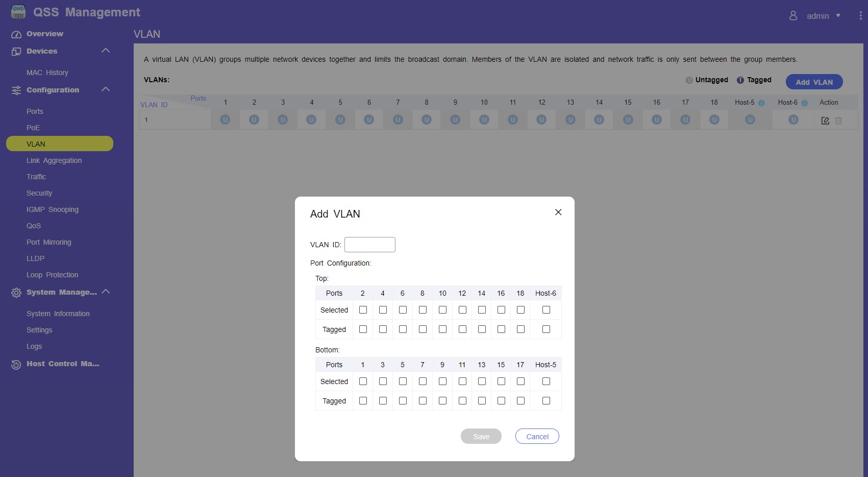Collapse the Devices section

106,51
